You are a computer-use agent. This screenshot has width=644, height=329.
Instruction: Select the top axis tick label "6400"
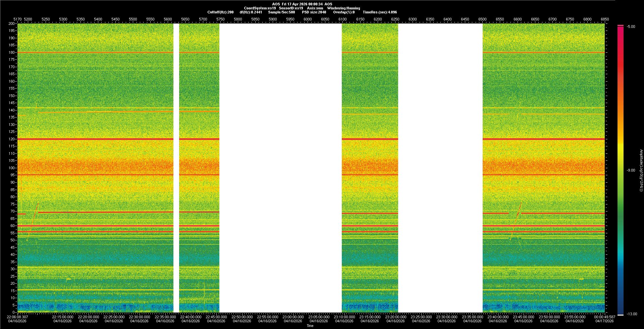click(447, 19)
